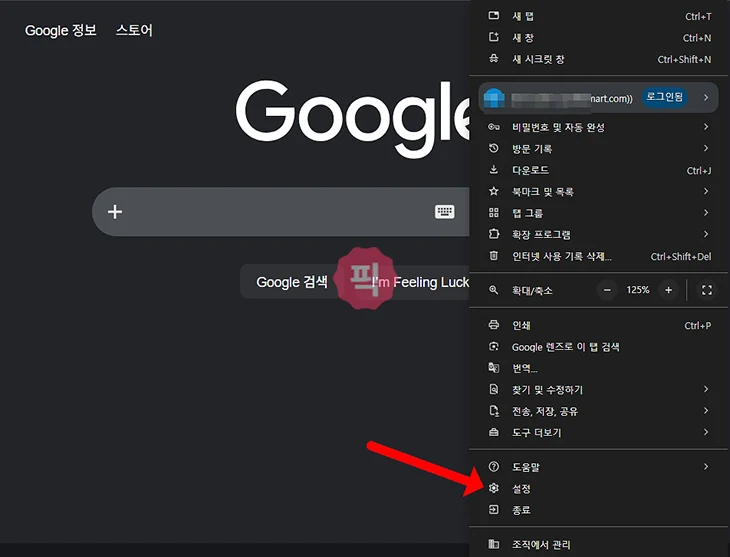Select 설정 menu item
The height and width of the screenshot is (557, 730).
tap(599, 488)
